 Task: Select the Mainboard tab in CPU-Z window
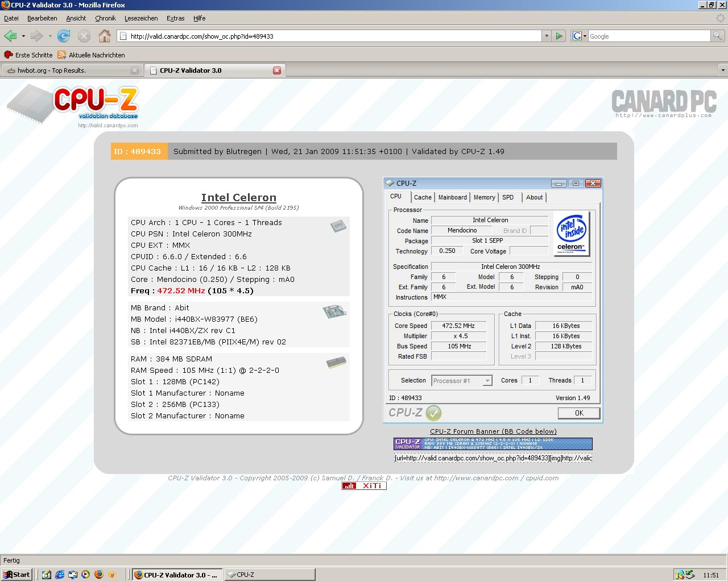click(453, 197)
